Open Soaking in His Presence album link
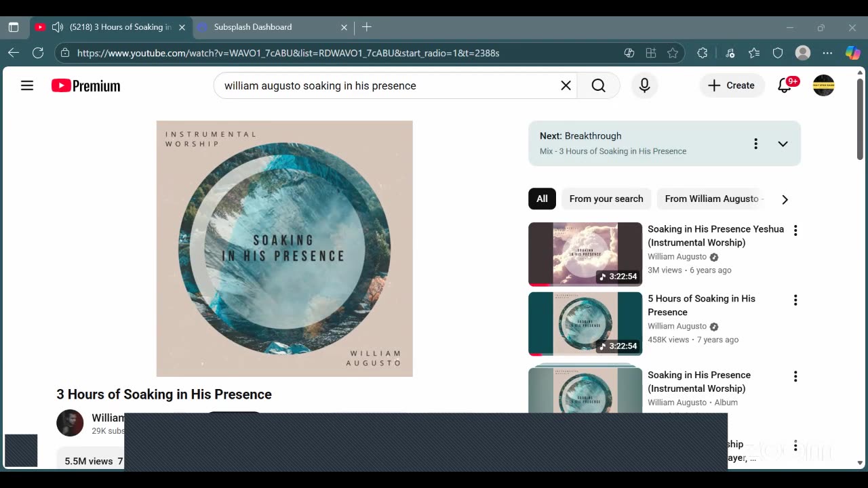This screenshot has height=488, width=868. [699, 382]
